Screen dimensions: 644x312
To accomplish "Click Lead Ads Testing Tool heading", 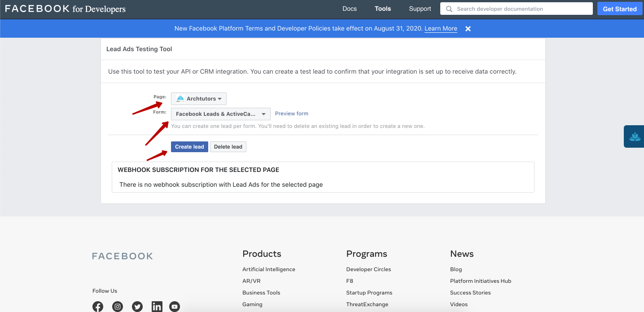I will coord(139,49).
